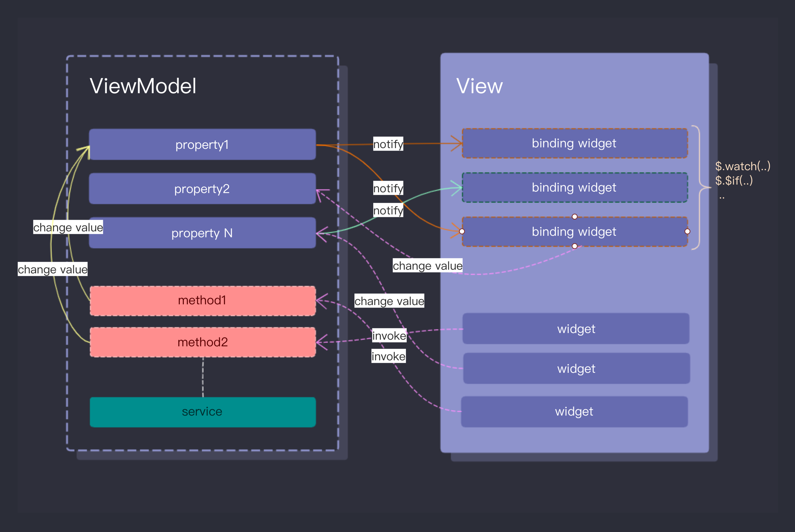Image resolution: width=795 pixels, height=532 pixels.
Task: Click the upper invoke label
Action: tap(389, 336)
